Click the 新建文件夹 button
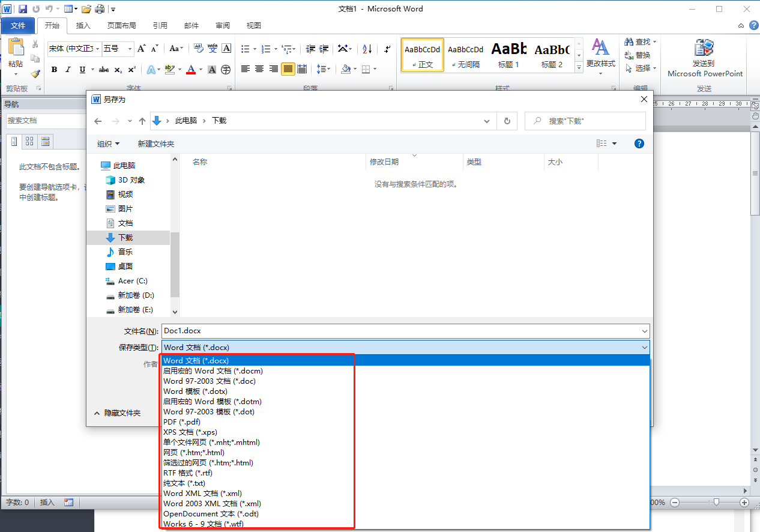760x532 pixels. 156,144
